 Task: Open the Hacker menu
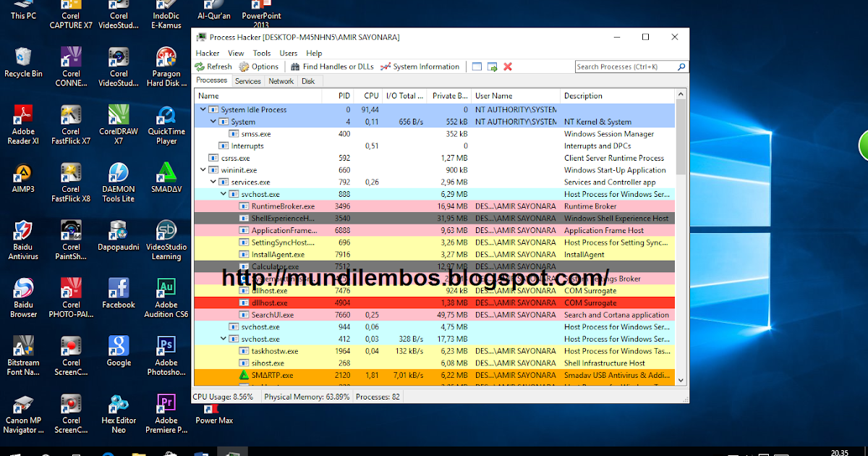(208, 53)
